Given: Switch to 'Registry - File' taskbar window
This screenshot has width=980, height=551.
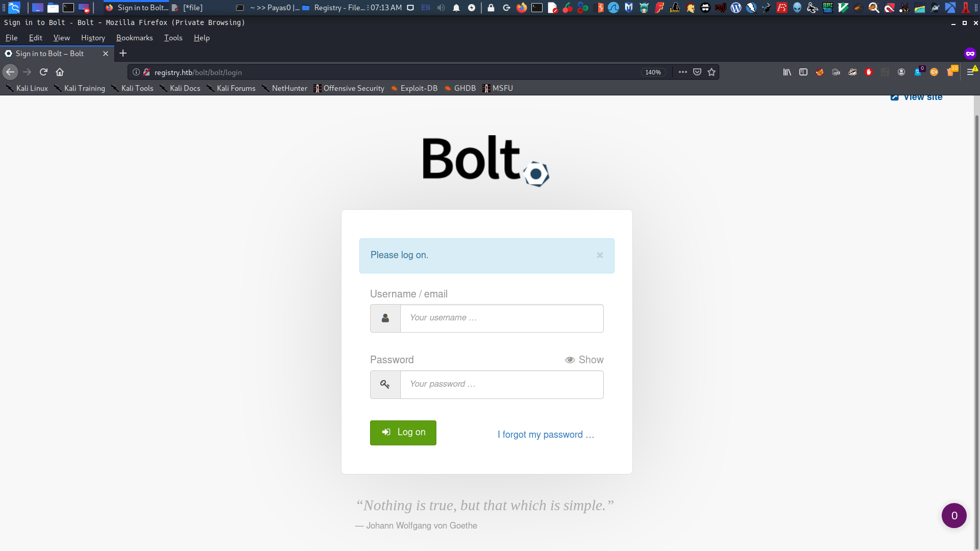Looking at the screenshot, I should [334, 8].
